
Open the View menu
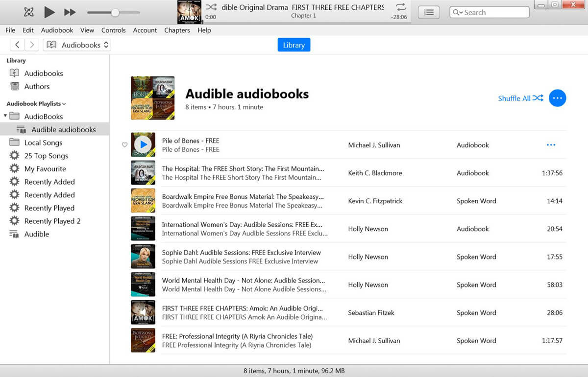pos(87,30)
